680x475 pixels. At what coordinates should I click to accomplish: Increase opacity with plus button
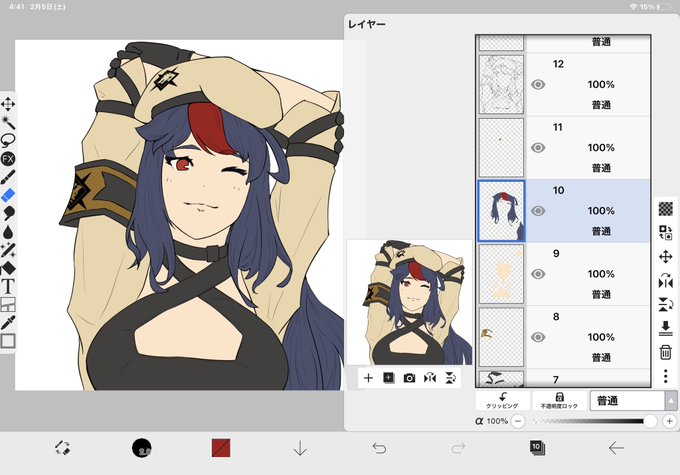[x=670, y=421]
